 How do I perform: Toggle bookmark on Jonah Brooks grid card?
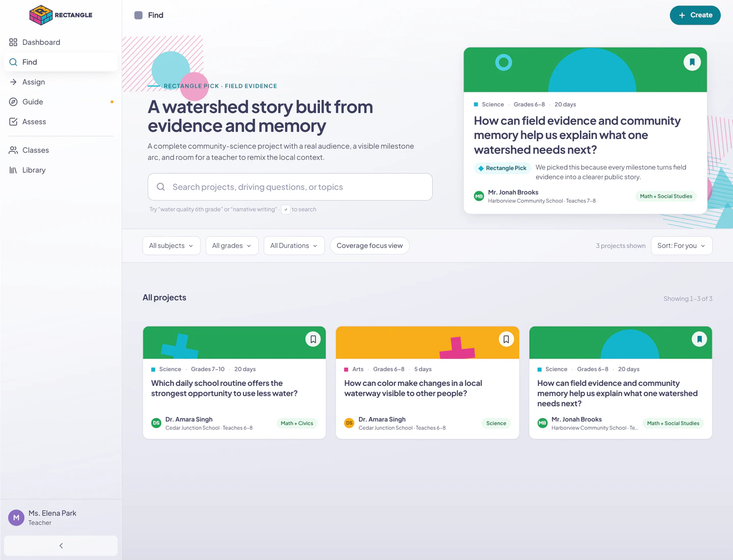pyautogui.click(x=699, y=339)
